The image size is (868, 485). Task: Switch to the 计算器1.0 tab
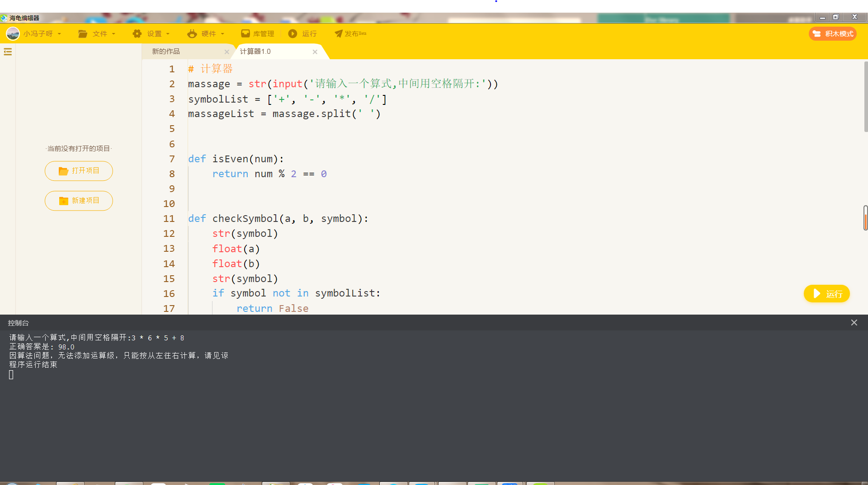255,52
